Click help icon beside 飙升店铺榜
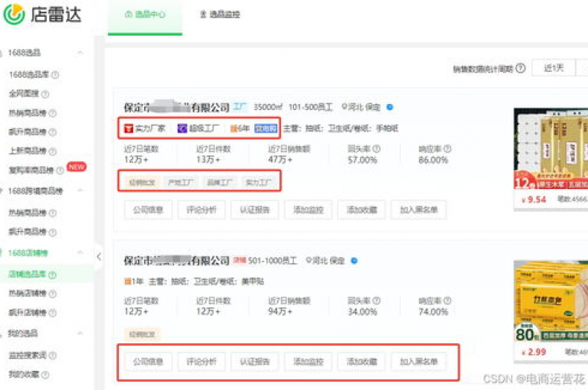Screen dimensions: 588x390 tap(53, 313)
